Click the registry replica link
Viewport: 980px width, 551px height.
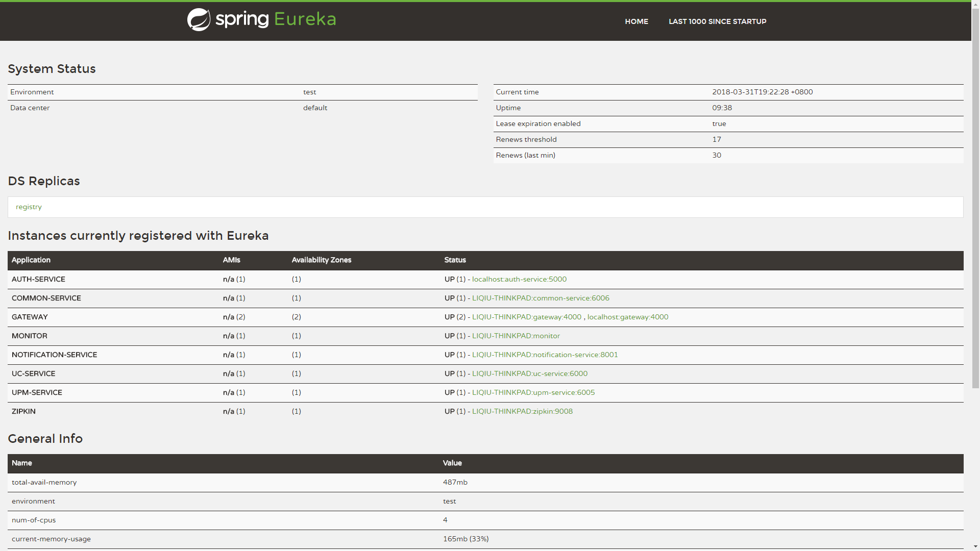pyautogui.click(x=29, y=207)
